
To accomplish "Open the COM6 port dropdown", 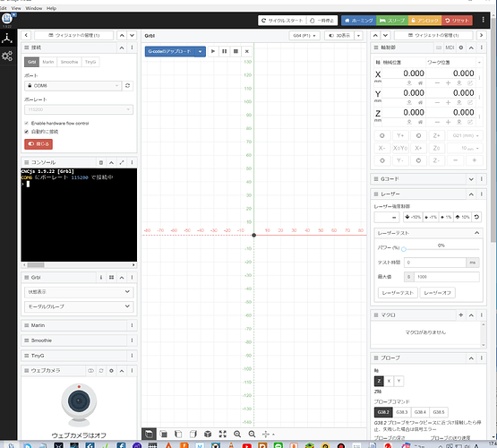I will pyautogui.click(x=73, y=86).
